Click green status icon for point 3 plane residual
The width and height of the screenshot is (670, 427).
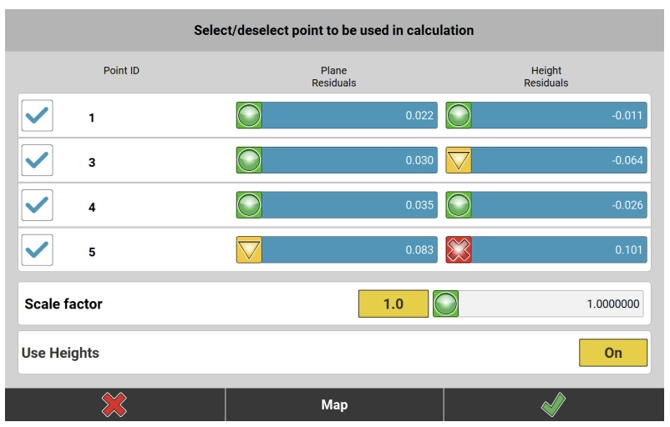[x=249, y=160]
